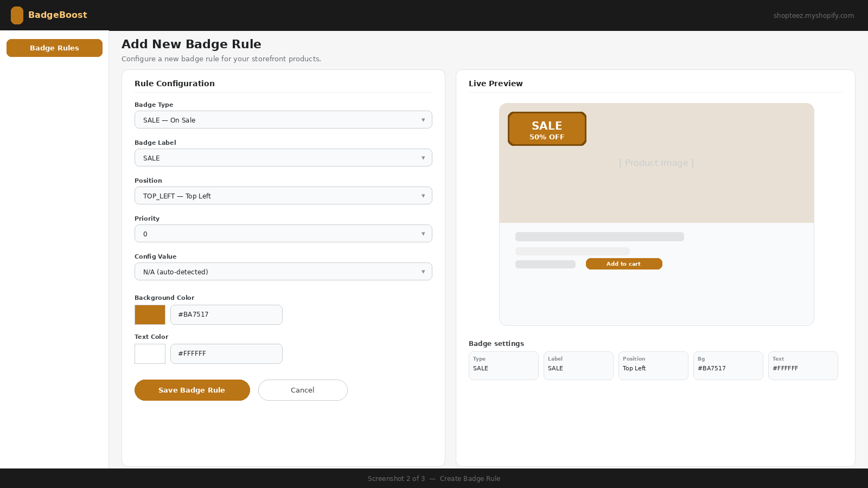Screen dimensions: 868x488
Task: Click the shopteez.myshopify.com store name
Action: (x=814, y=16)
